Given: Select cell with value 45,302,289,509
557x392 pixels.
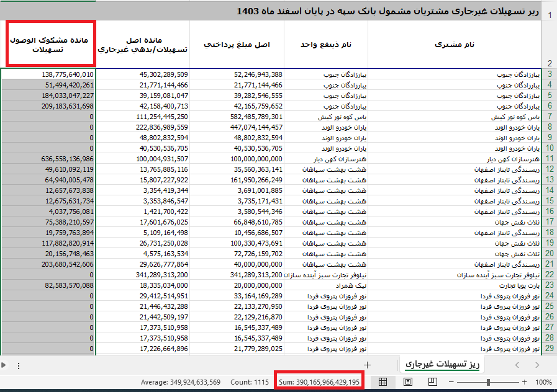Looking at the screenshot, I should coord(143,74).
